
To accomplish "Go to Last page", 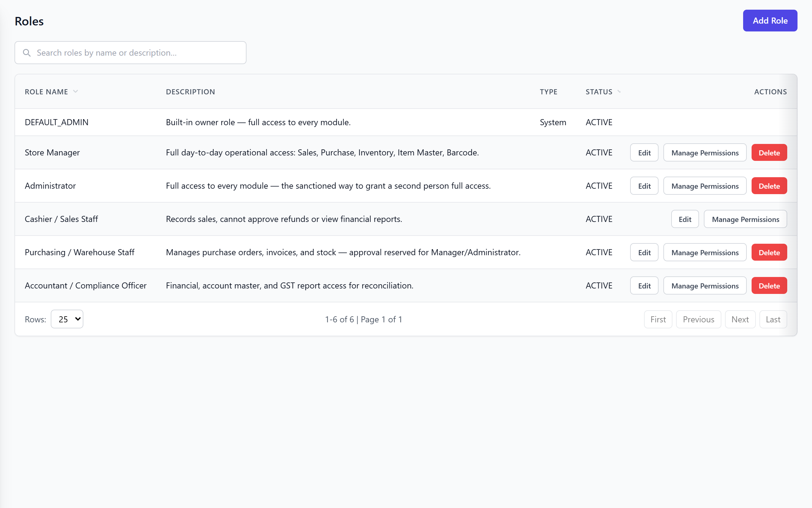I will (x=773, y=319).
